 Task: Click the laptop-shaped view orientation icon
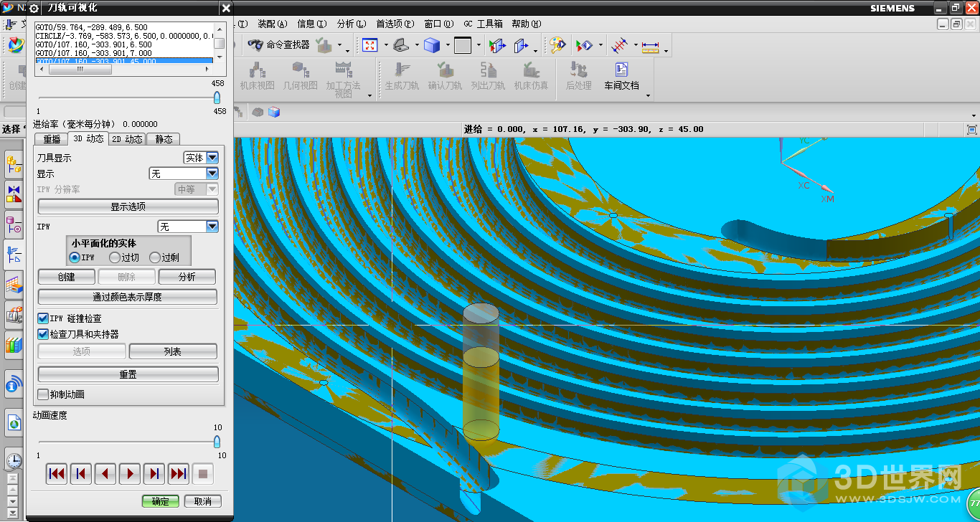point(401,45)
